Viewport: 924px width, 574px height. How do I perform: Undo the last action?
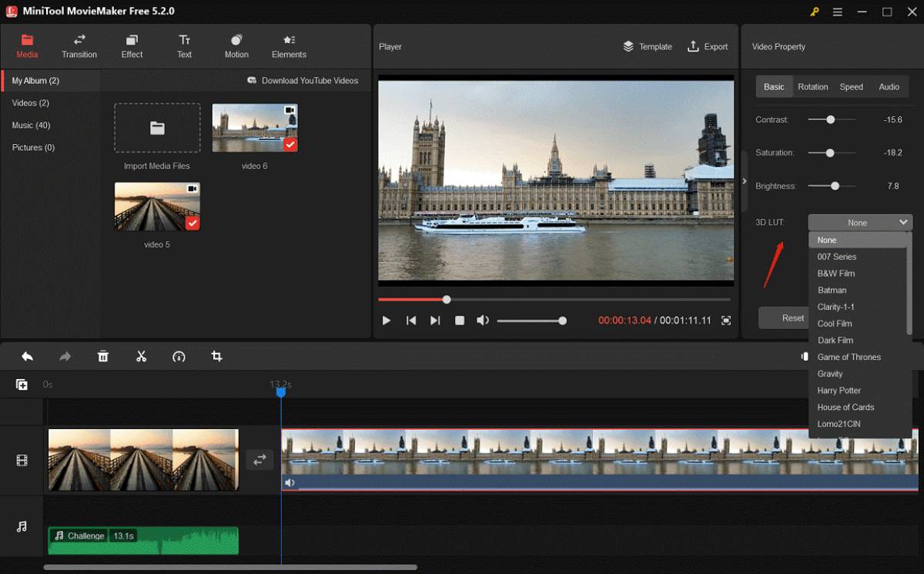[x=27, y=356]
